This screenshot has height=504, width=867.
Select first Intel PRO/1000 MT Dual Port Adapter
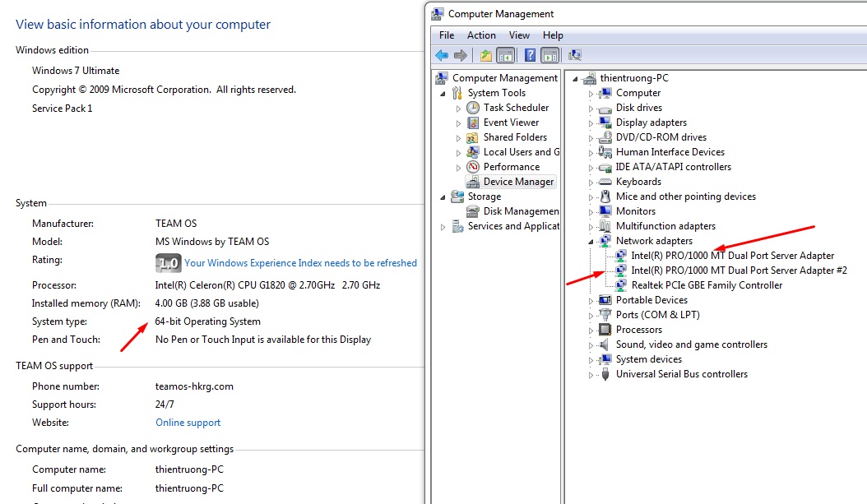click(x=733, y=256)
